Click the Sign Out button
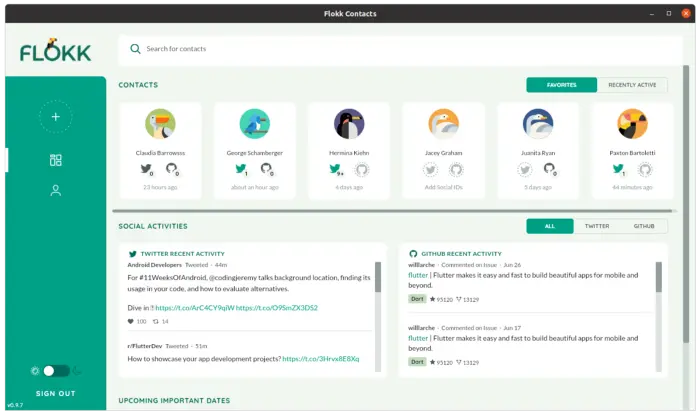Viewport: 700px width, 415px height. 55,394
